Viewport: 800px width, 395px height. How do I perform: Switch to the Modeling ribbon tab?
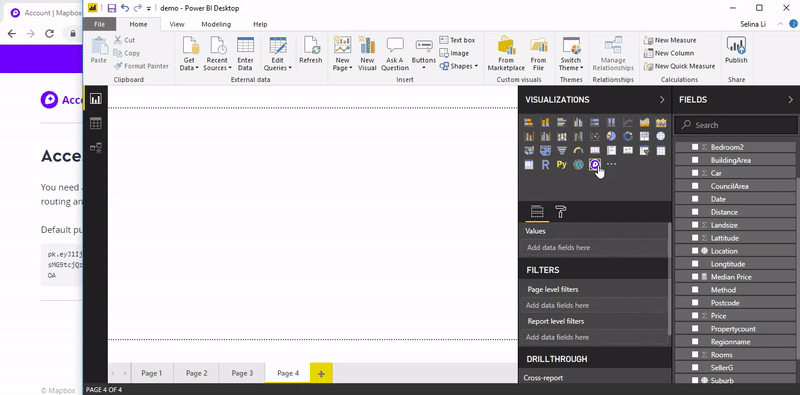click(x=216, y=24)
